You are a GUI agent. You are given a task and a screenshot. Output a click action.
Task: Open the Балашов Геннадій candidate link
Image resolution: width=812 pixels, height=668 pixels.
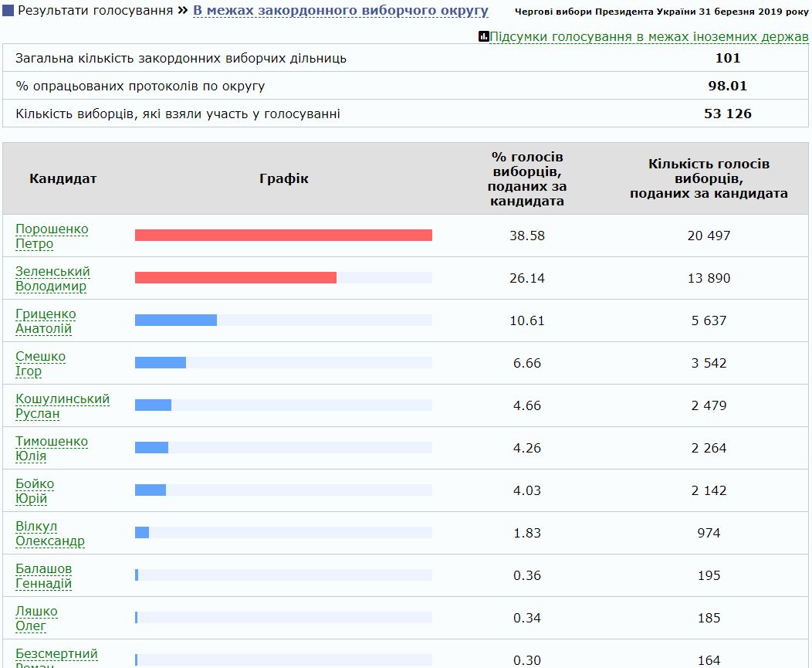click(44, 576)
